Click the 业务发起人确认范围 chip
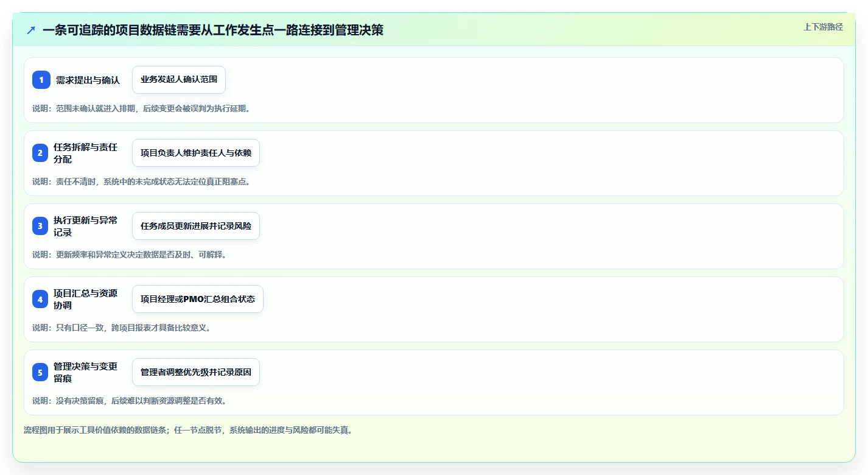The width and height of the screenshot is (868, 475). [179, 80]
